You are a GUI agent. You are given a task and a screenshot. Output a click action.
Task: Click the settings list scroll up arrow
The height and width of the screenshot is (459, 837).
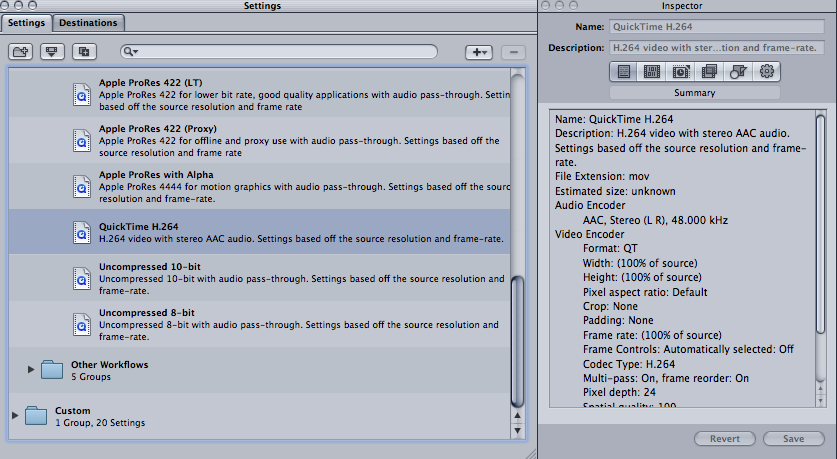click(517, 416)
